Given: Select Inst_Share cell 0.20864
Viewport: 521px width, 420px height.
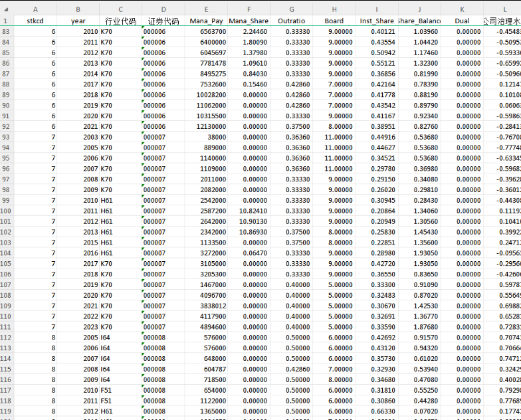Looking at the screenshot, I should (x=377, y=211).
